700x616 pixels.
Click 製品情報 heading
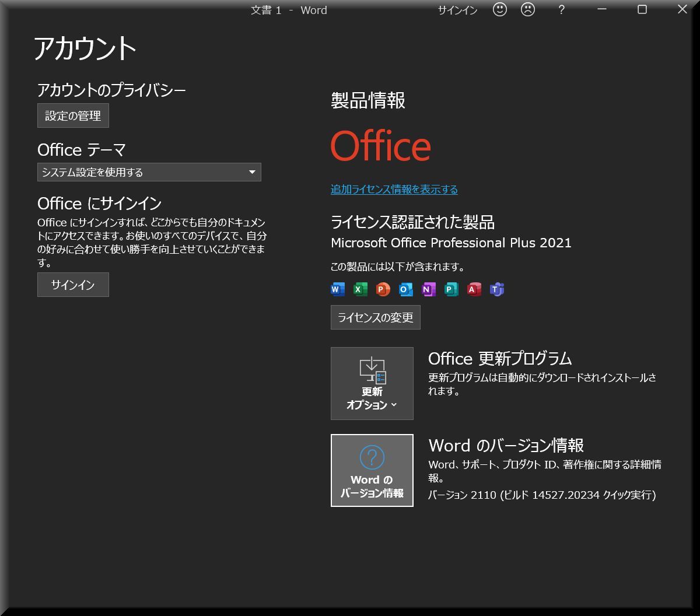tap(368, 100)
